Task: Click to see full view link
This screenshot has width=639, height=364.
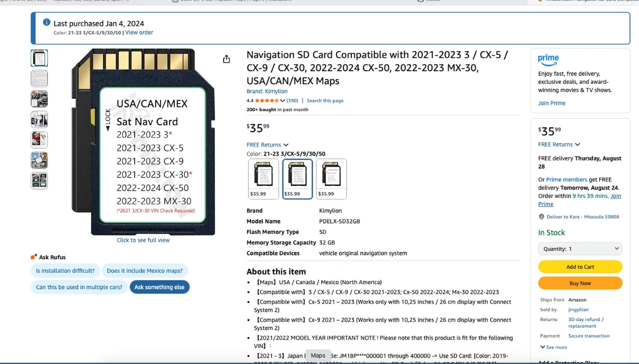Action: [143, 240]
